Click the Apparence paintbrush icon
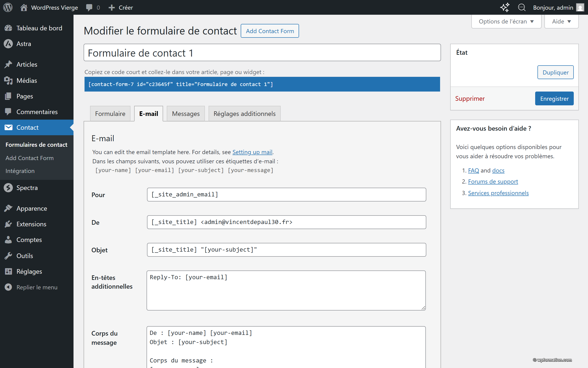The image size is (588, 368). (8, 208)
